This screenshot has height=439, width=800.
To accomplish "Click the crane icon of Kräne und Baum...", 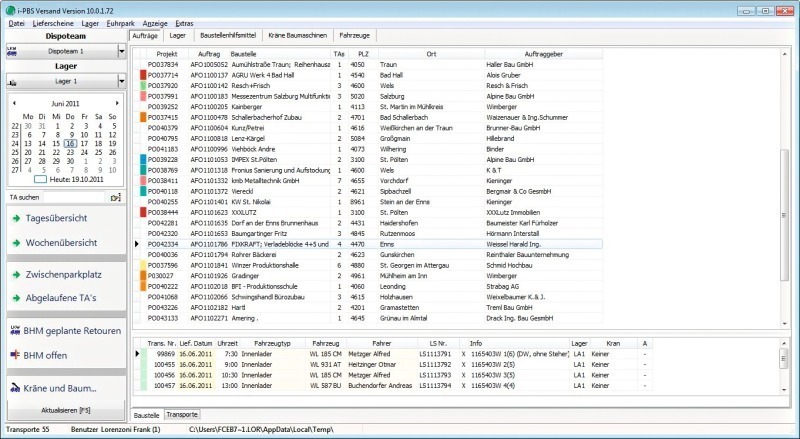I will [x=15, y=388].
